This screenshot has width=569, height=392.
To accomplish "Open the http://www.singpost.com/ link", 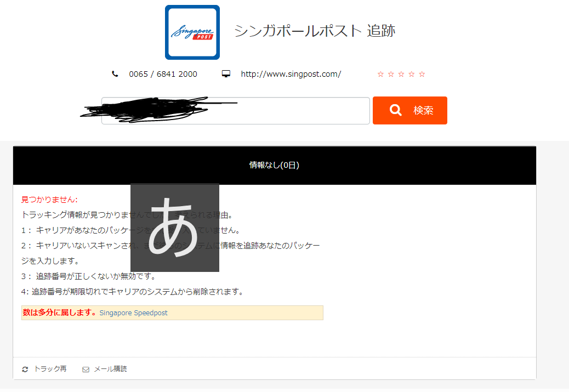I will [x=291, y=74].
